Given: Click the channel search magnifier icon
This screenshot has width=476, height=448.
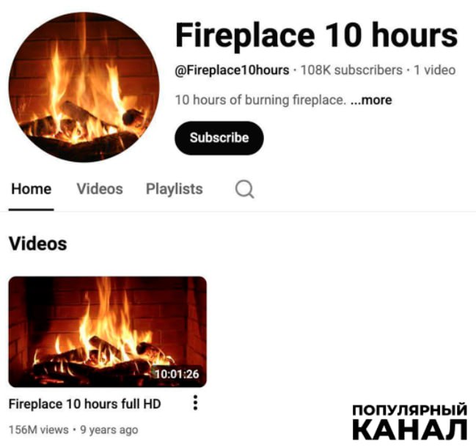Looking at the screenshot, I should (x=245, y=189).
